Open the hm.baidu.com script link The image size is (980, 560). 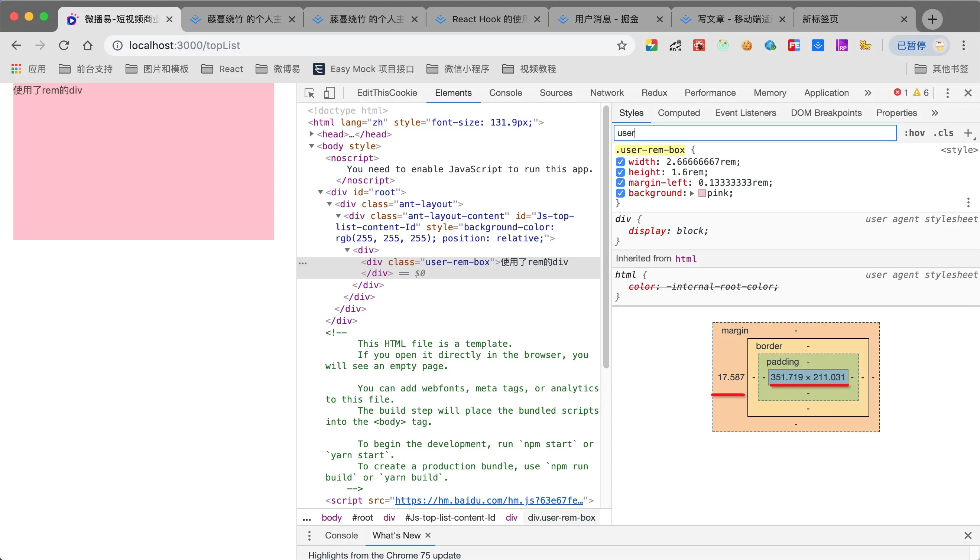click(489, 500)
